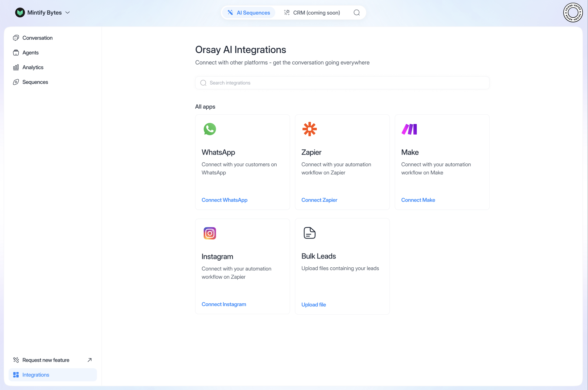
Task: Click the Sequences rocket icon
Action: (16, 82)
